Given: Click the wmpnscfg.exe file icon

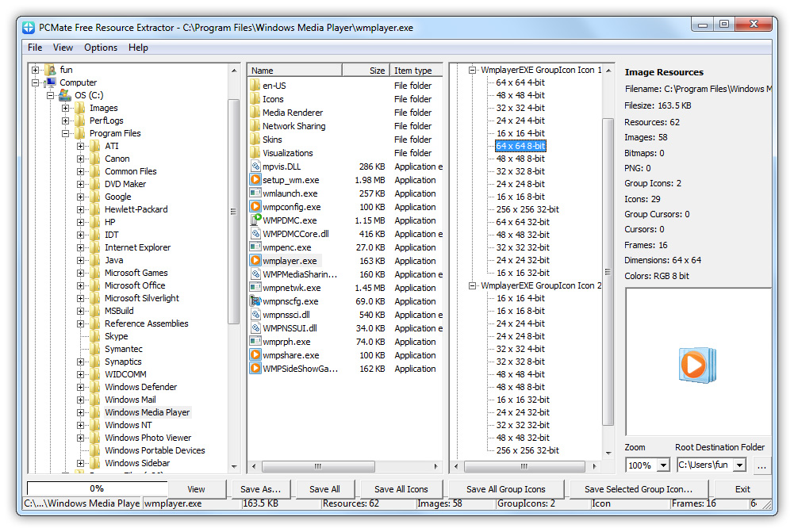Looking at the screenshot, I should point(255,301).
